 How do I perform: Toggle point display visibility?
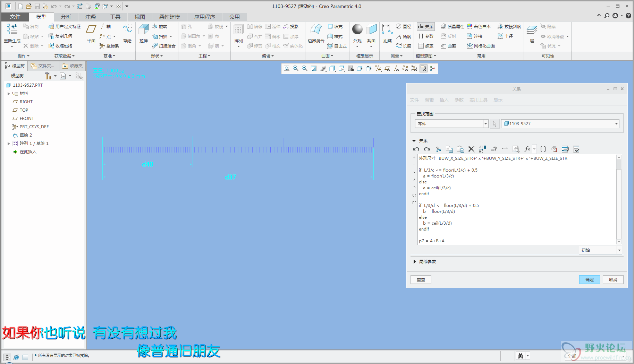click(x=405, y=69)
